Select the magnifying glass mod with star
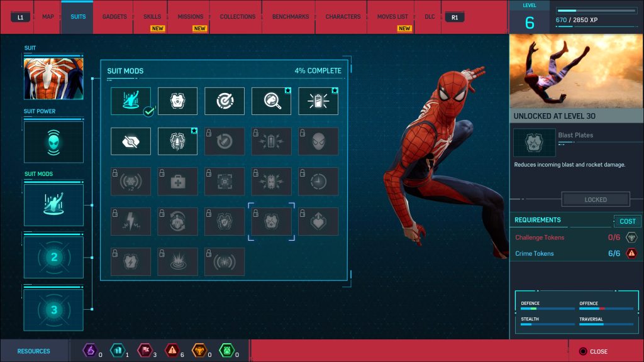 tap(271, 101)
